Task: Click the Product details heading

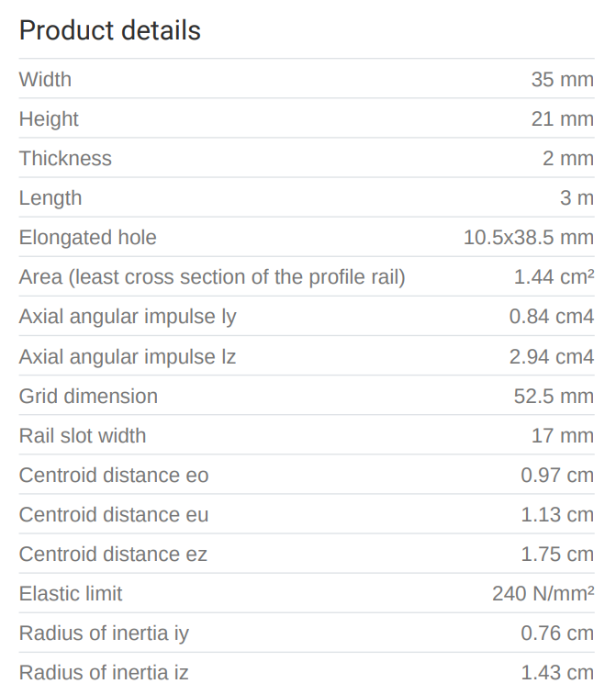Action: click(109, 30)
